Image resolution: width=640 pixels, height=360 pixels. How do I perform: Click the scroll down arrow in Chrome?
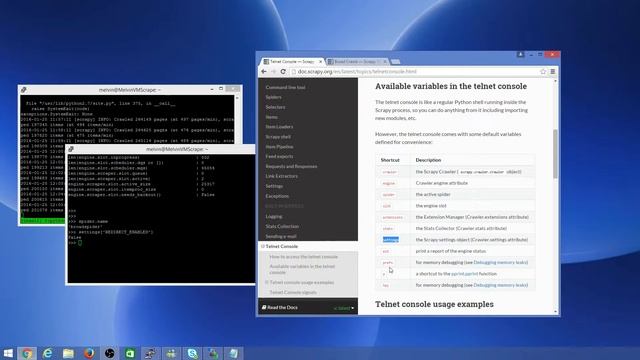pos(555,312)
